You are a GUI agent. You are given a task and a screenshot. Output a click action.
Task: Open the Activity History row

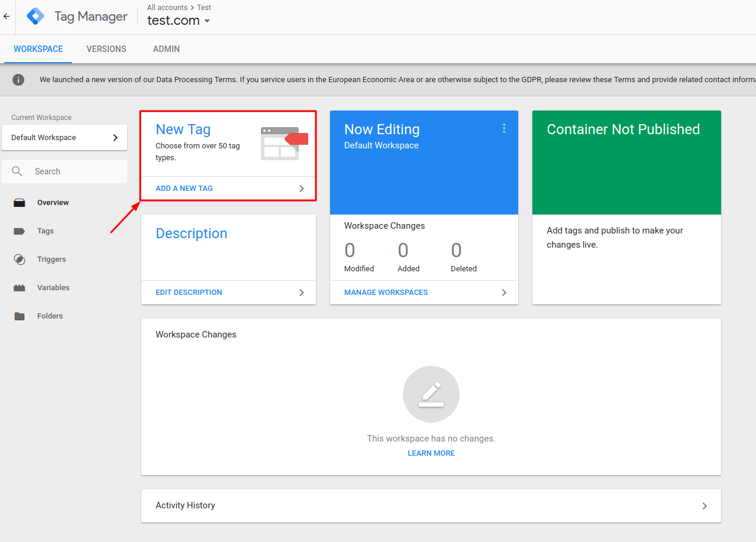[431, 506]
